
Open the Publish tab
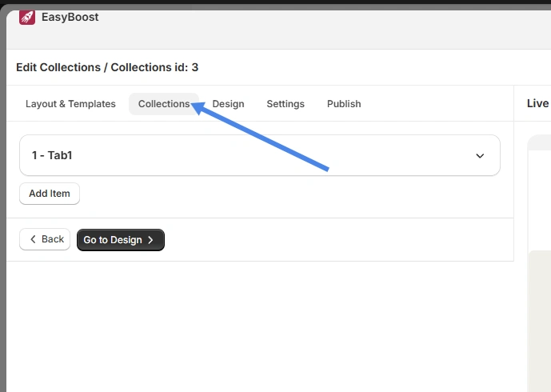(344, 104)
